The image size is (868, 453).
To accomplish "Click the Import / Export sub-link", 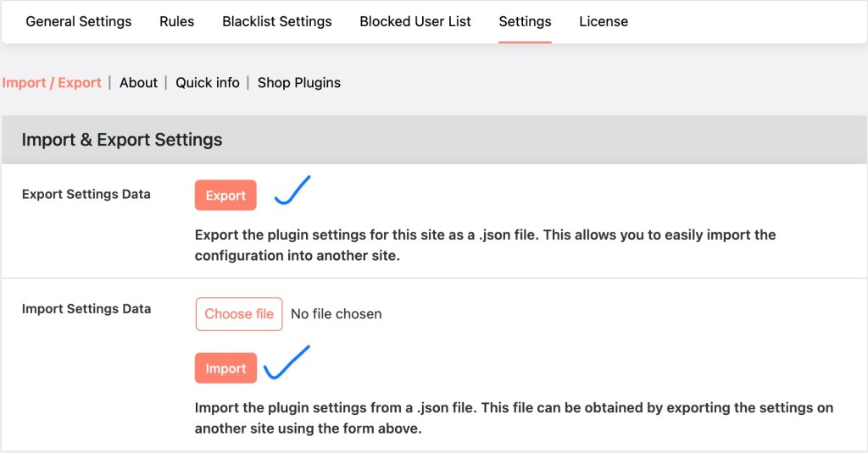I will 52,82.
